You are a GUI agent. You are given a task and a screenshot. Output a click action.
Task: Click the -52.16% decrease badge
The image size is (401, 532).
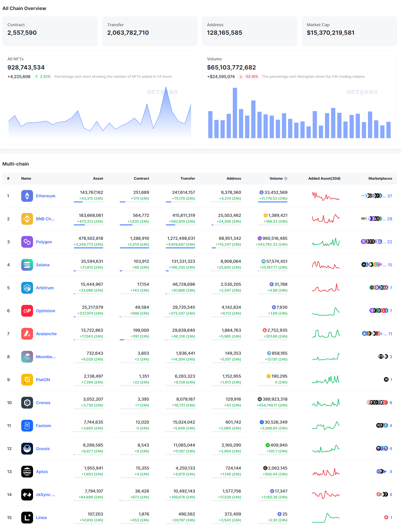pyautogui.click(x=249, y=77)
